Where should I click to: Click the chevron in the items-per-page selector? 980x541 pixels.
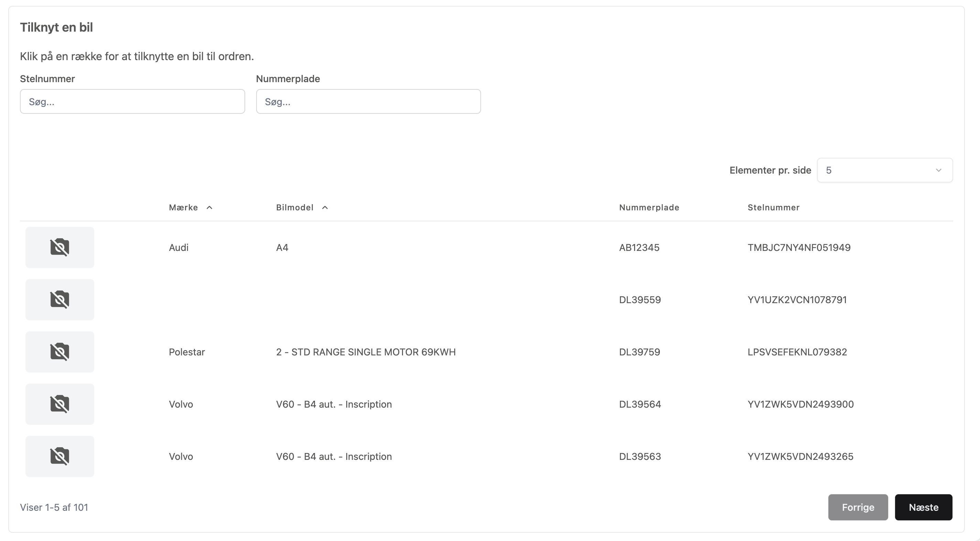click(938, 170)
